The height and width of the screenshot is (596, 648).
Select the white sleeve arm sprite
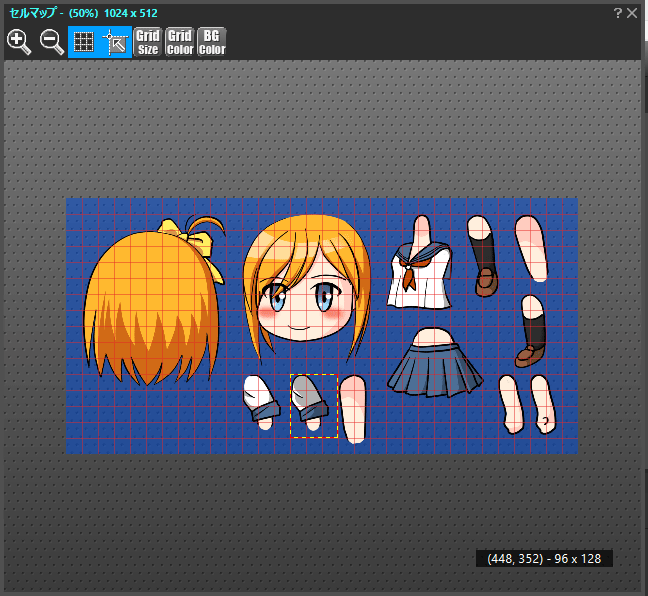pos(262,403)
